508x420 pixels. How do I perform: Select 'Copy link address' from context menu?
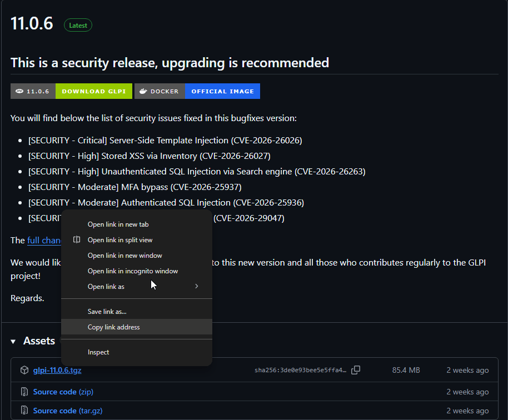(x=113, y=327)
